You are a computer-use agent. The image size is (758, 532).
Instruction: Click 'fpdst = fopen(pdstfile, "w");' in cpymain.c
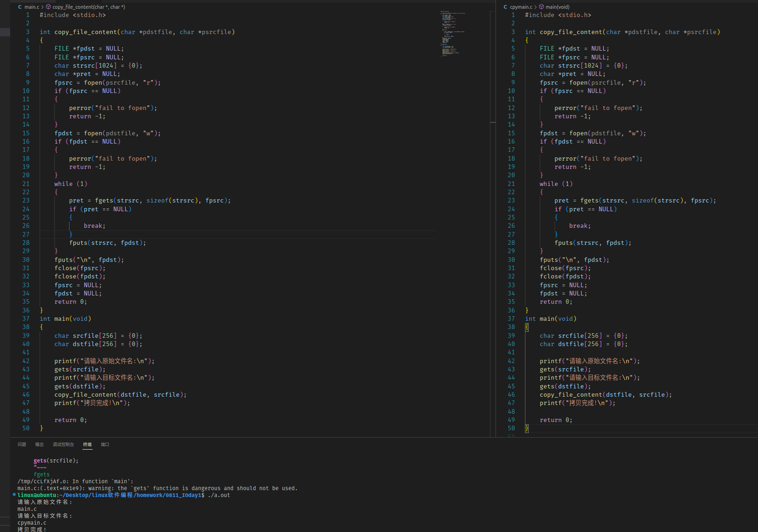tap(593, 133)
